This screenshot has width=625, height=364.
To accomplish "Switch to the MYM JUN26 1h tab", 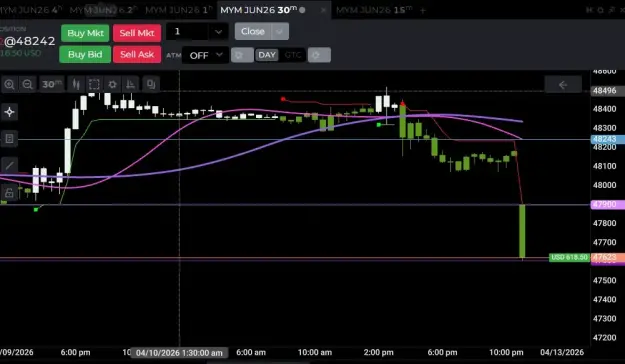I will [179, 10].
